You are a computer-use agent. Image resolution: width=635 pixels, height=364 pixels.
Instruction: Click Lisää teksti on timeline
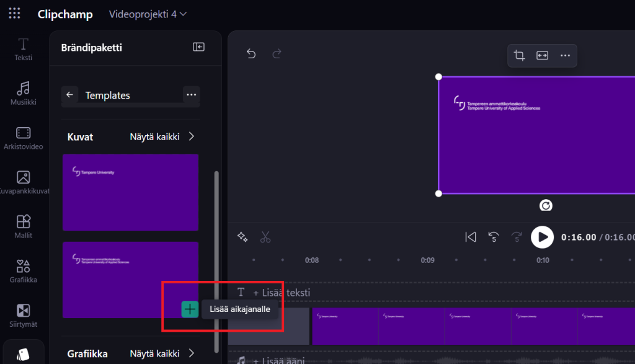pyautogui.click(x=282, y=292)
